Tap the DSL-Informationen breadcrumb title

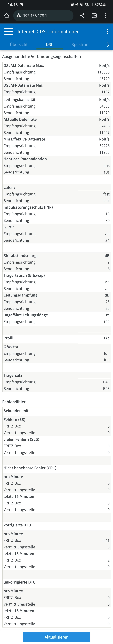[59, 31]
